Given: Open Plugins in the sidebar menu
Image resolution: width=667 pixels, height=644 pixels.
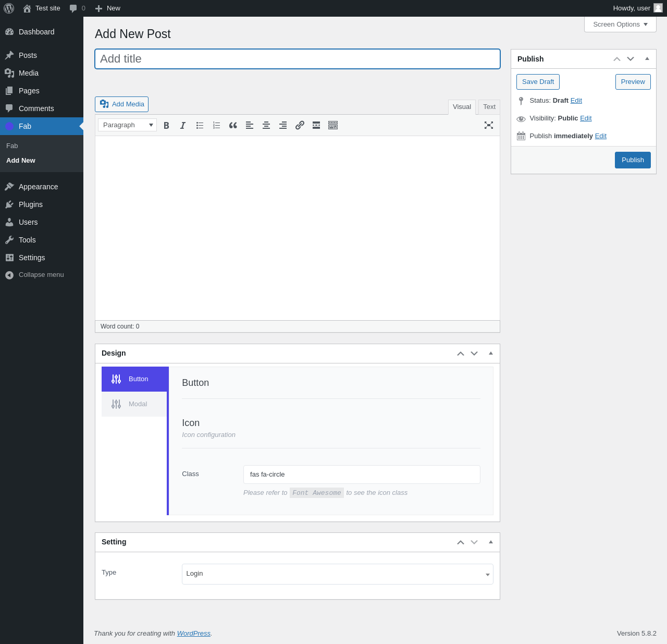Looking at the screenshot, I should click(31, 204).
